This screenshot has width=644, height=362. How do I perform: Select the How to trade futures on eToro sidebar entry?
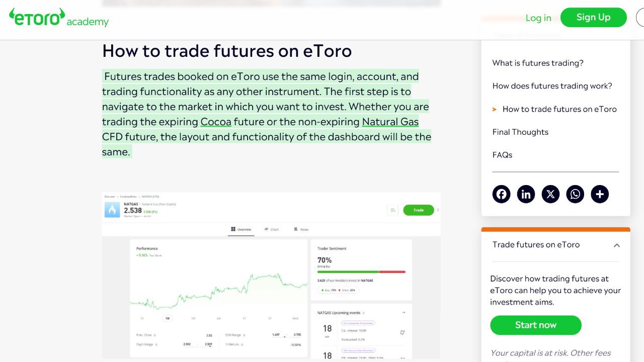[559, 109]
